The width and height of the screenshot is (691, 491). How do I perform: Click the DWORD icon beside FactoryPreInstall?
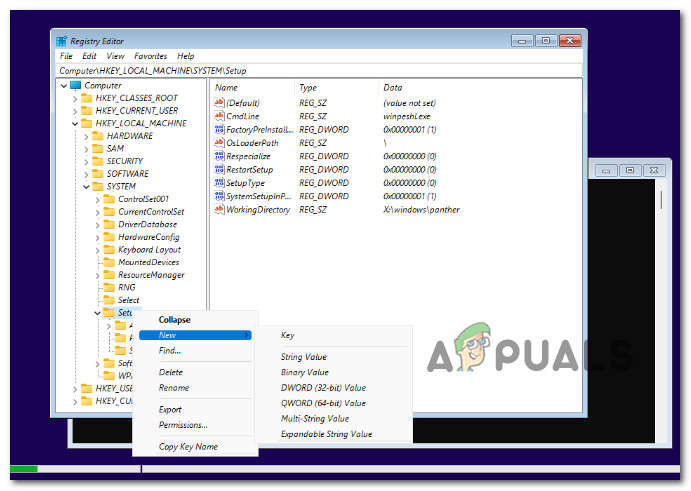(x=219, y=129)
